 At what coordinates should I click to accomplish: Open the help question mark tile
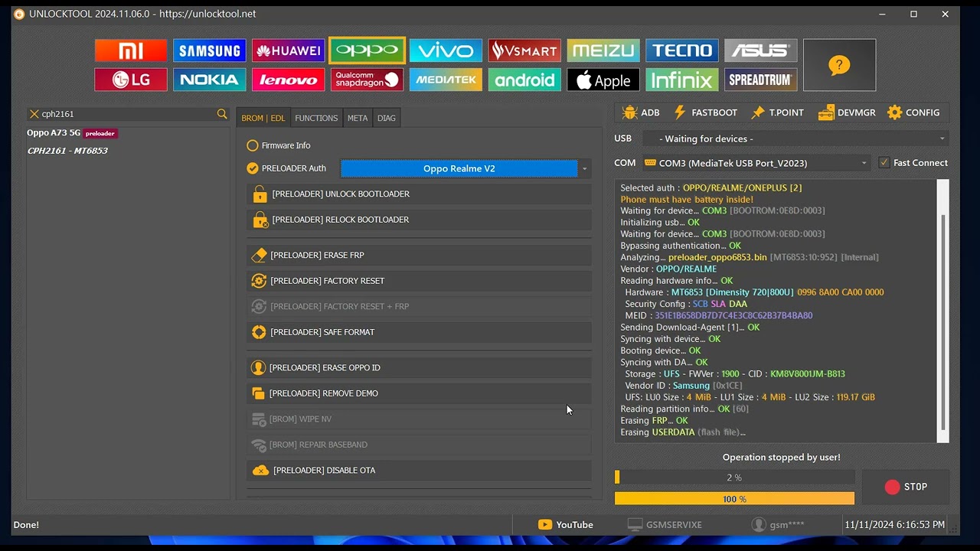(x=839, y=65)
